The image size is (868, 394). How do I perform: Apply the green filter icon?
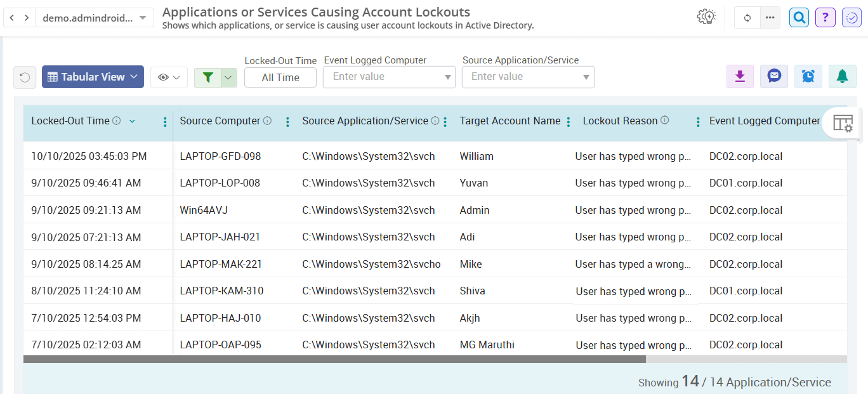(x=207, y=77)
